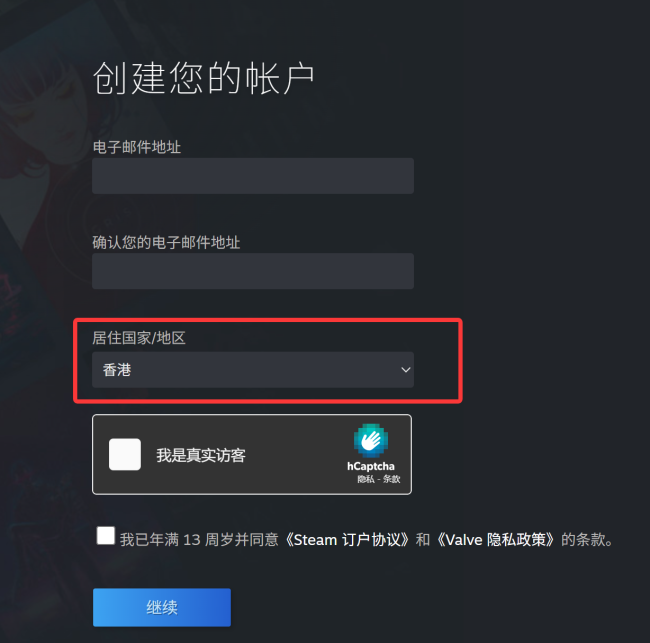
Task: Click the 我已年满 13 周岁并同意 text
Action: coord(199,540)
